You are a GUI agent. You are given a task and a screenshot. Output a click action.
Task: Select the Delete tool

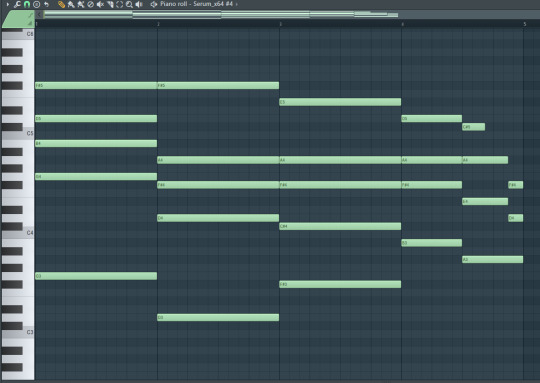tap(90, 4)
